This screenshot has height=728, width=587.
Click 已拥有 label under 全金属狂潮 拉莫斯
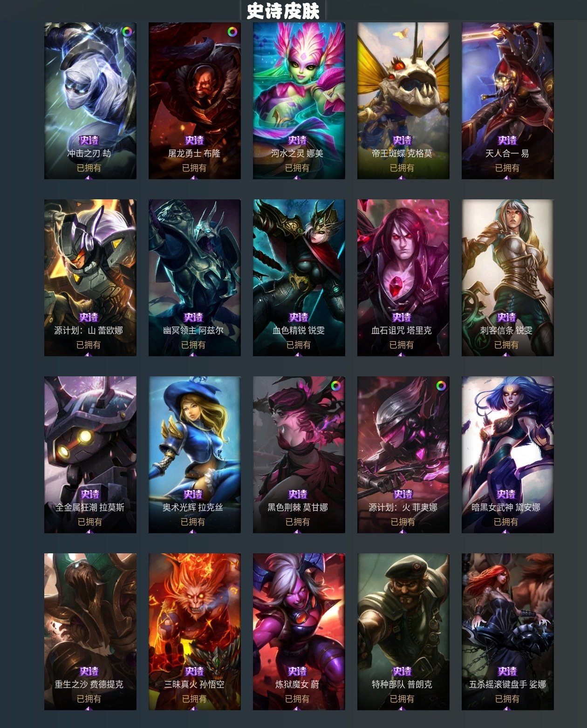[89, 522]
